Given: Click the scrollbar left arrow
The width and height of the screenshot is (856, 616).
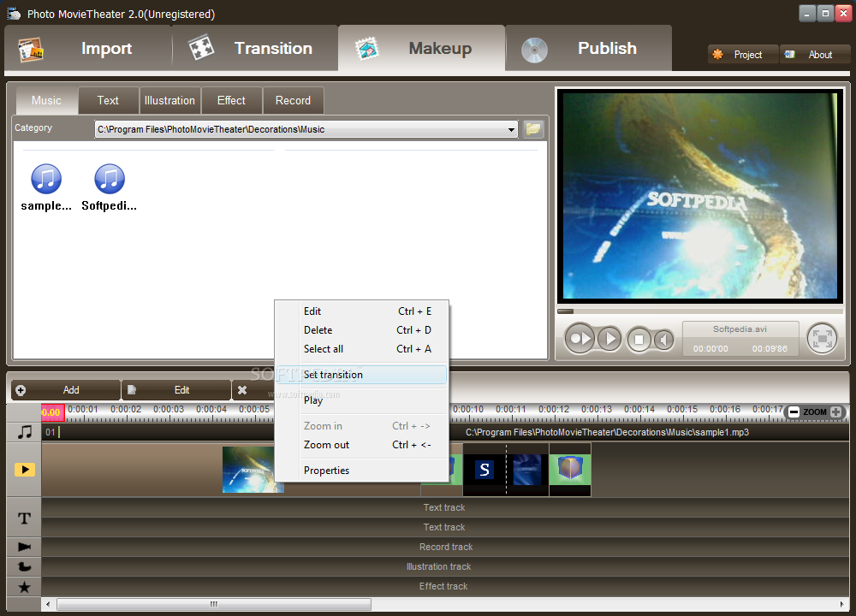Looking at the screenshot, I should pos(49,605).
